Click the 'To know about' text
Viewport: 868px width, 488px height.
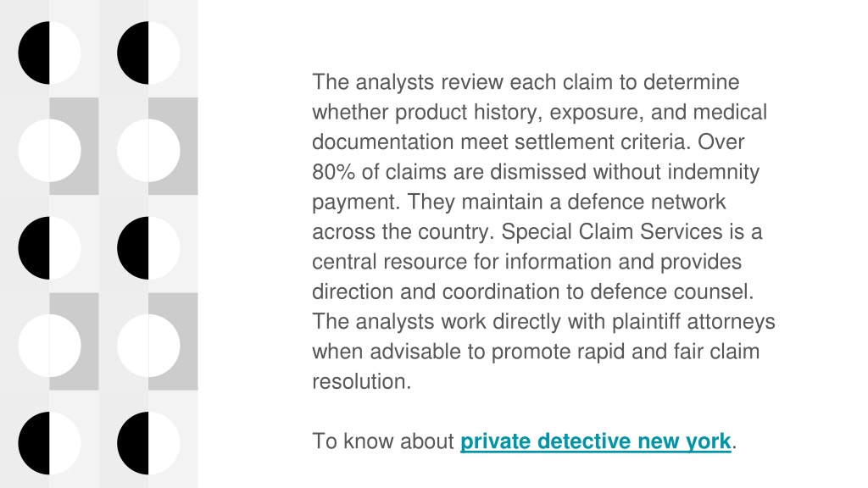point(383,441)
